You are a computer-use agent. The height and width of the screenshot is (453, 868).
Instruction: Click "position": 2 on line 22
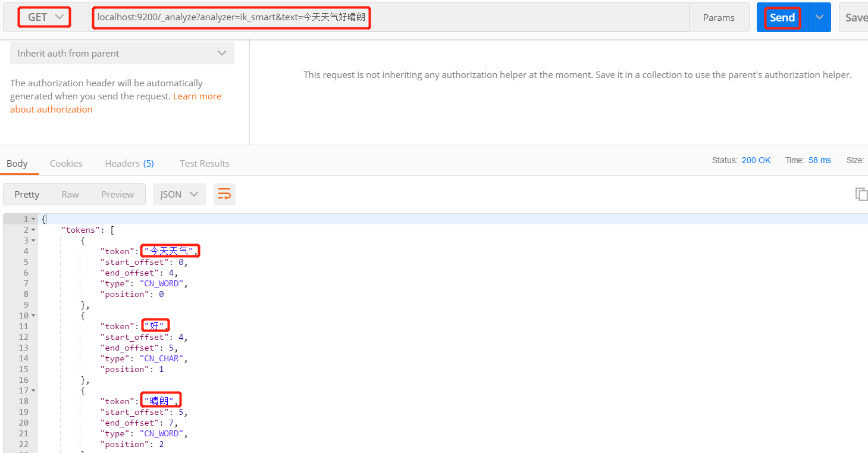(132, 444)
